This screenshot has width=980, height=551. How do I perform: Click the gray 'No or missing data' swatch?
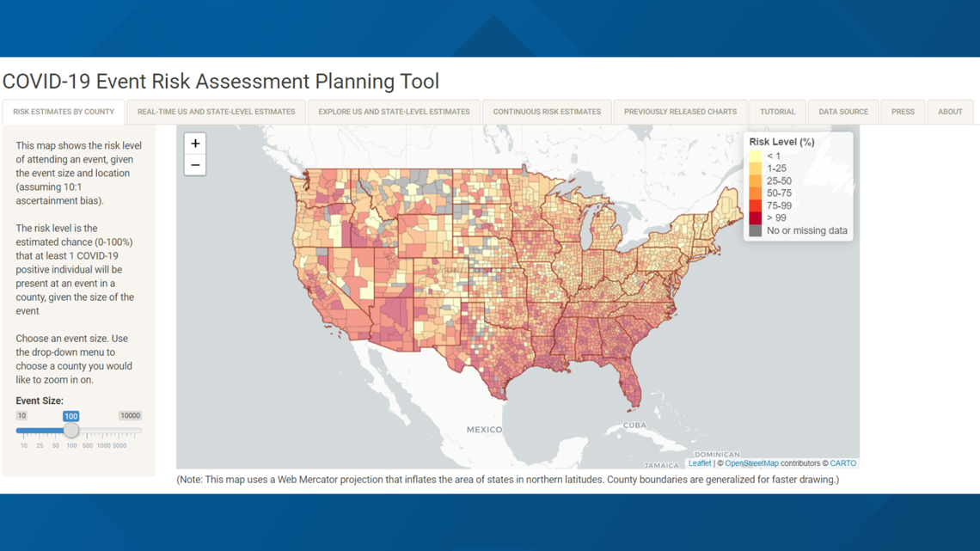[755, 230]
